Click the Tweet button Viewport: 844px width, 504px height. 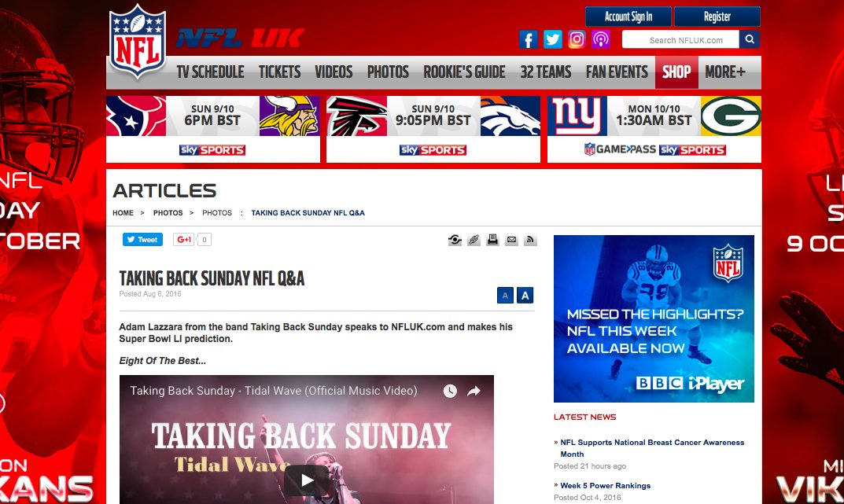[x=142, y=239]
